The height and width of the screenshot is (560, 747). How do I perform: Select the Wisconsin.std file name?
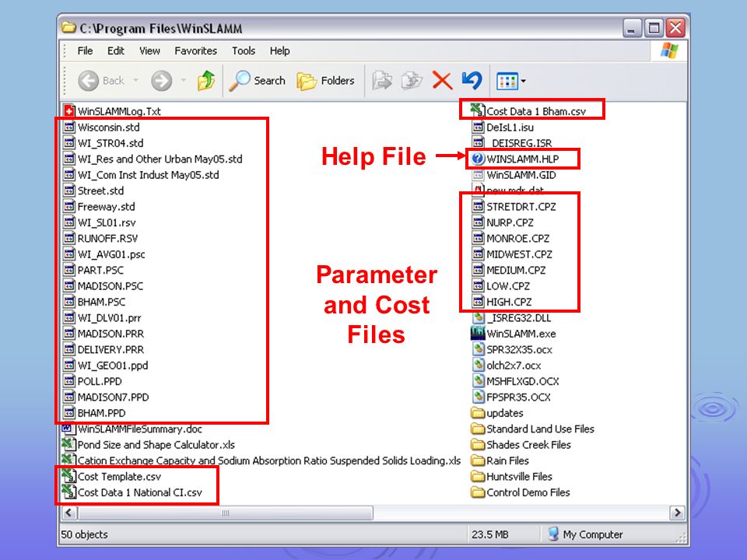click(x=109, y=127)
